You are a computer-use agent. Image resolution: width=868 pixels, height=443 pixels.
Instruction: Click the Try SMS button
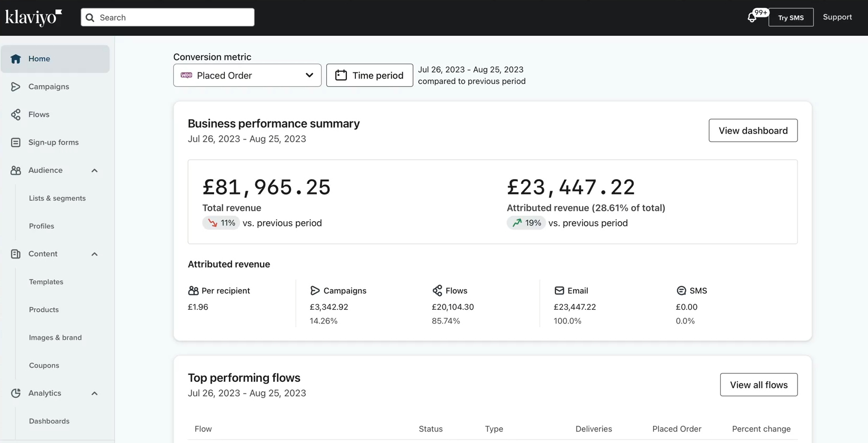coord(791,17)
